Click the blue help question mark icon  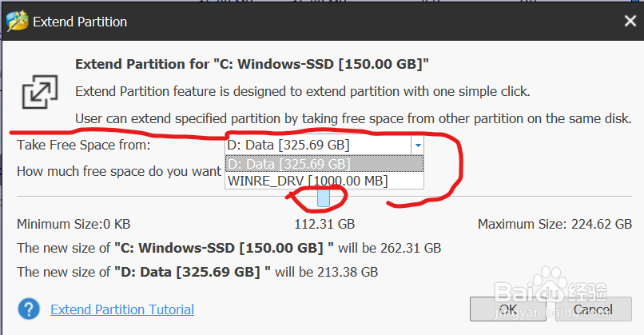point(30,309)
